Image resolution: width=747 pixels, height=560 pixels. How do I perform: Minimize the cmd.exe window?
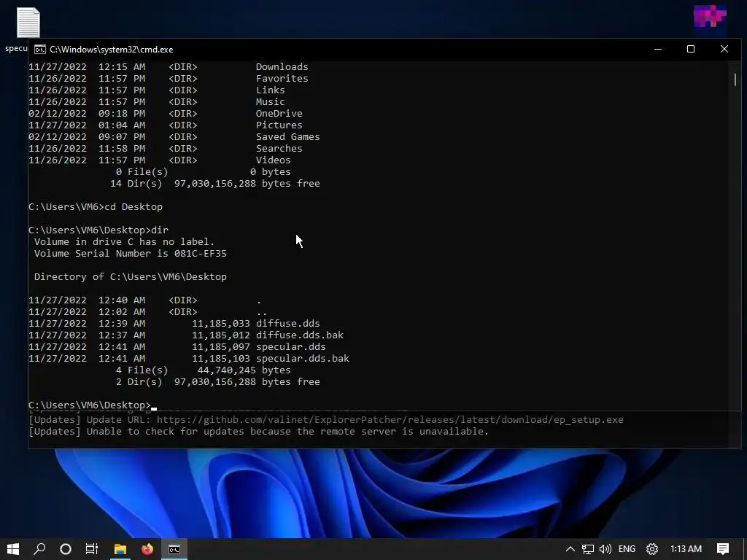tap(658, 49)
